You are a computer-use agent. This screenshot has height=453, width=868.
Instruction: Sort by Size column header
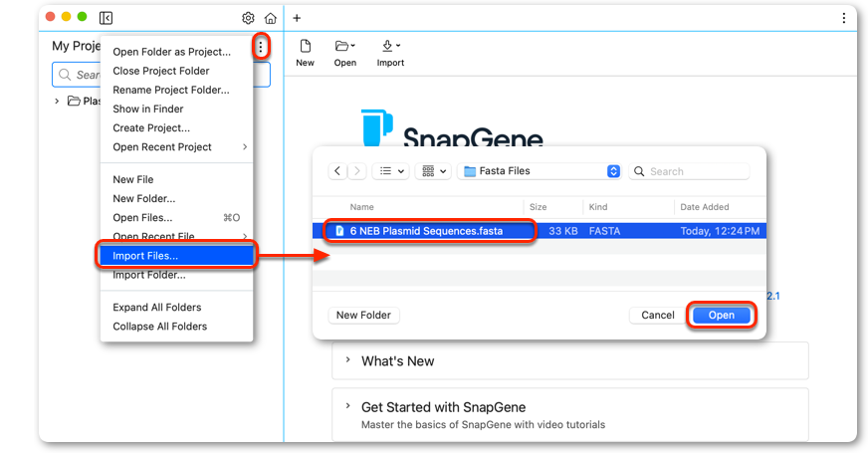(538, 206)
